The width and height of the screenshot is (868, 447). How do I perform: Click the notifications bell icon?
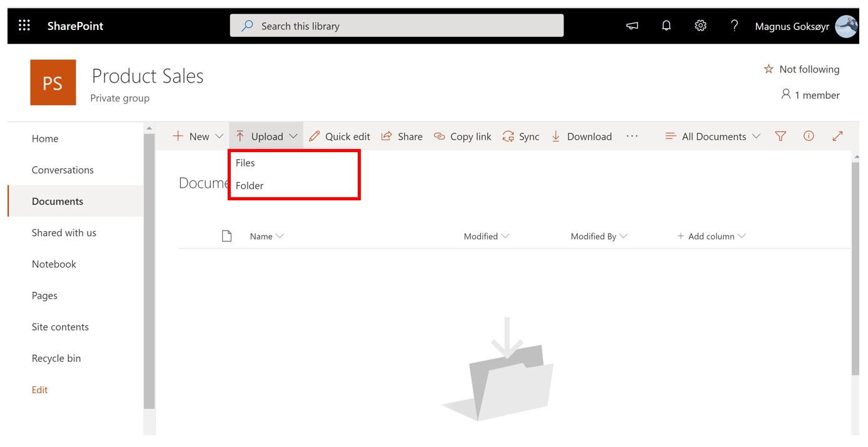pos(667,26)
